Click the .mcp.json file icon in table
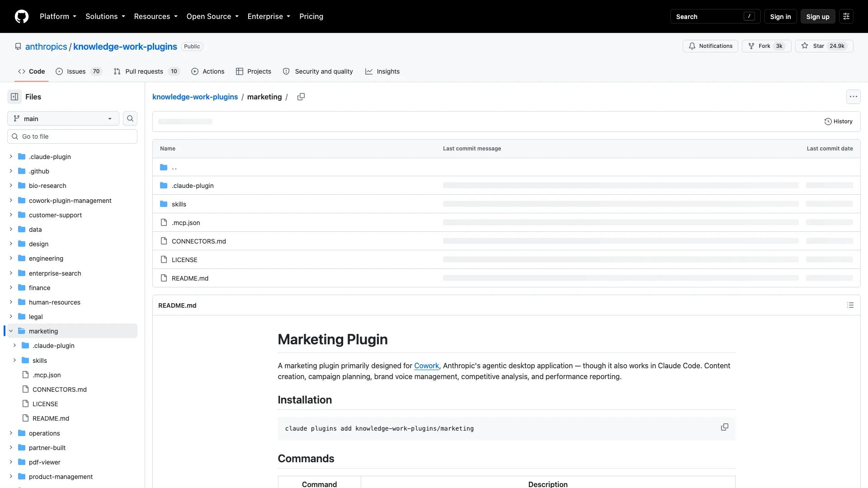Screen dimensions: 868x488 pyautogui.click(x=164, y=222)
